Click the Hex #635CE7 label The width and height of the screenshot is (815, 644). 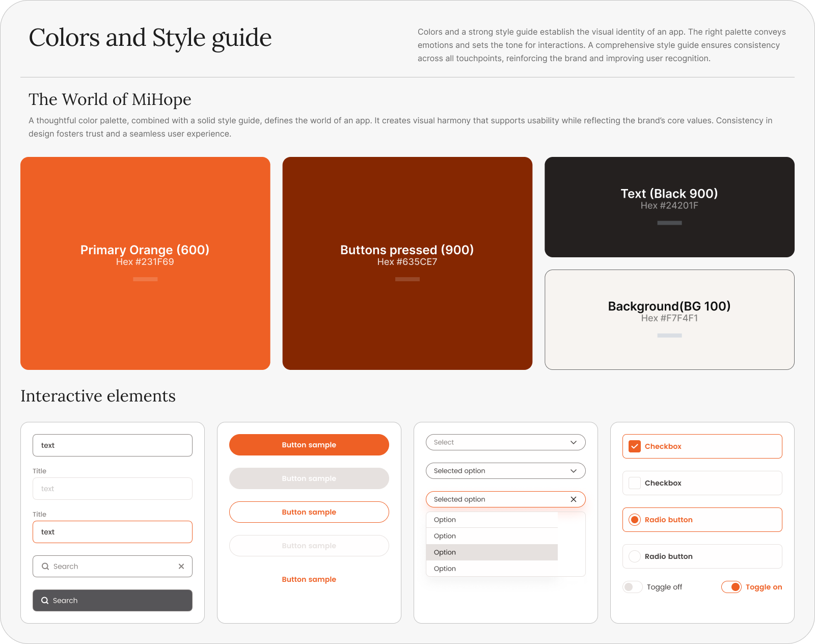point(407,262)
